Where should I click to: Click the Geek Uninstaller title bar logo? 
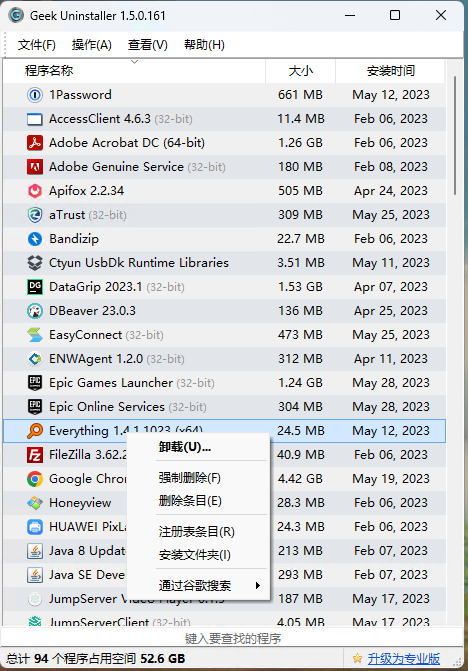(x=16, y=15)
